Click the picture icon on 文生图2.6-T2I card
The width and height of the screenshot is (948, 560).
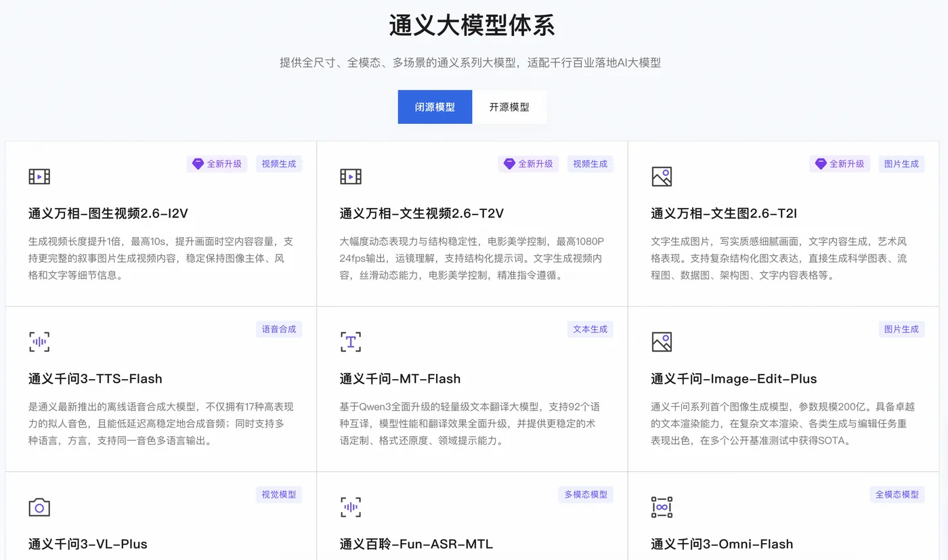pos(662,176)
